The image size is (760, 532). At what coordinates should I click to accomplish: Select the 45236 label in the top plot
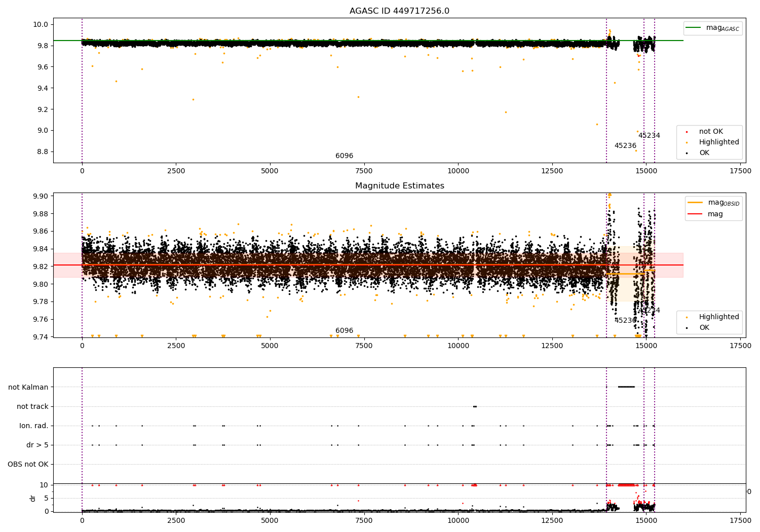pos(625,146)
